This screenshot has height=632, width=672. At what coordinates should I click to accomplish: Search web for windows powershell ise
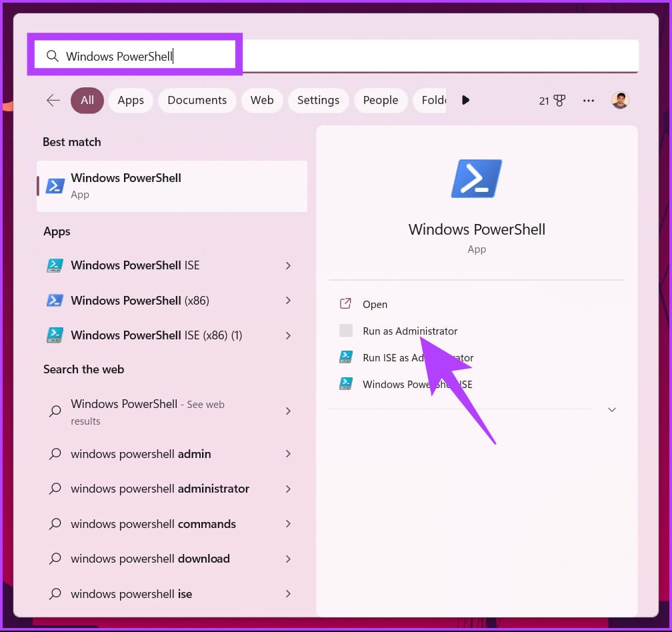coord(172,593)
